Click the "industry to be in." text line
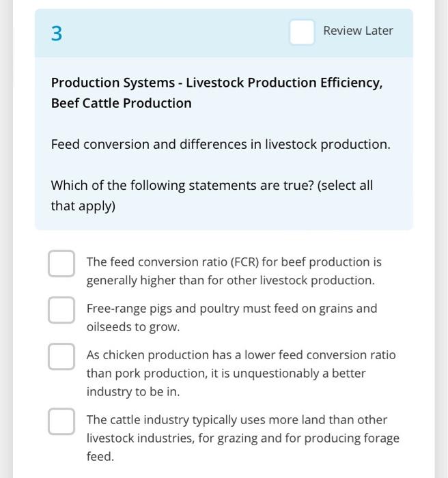The width and height of the screenshot is (448, 478). point(132,392)
